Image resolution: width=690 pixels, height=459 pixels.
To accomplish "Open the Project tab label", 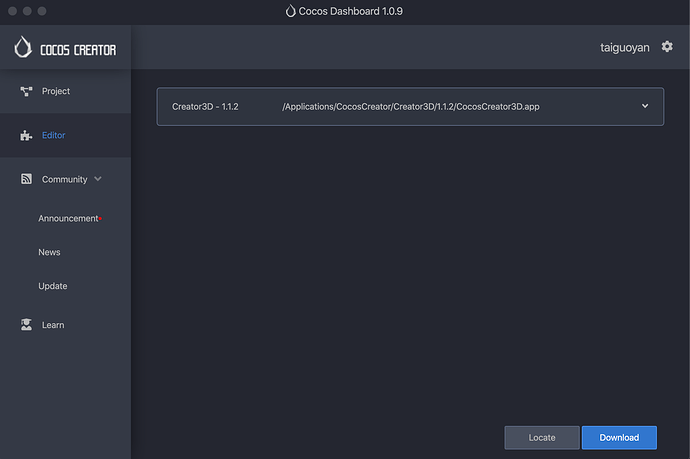I will 55,91.
